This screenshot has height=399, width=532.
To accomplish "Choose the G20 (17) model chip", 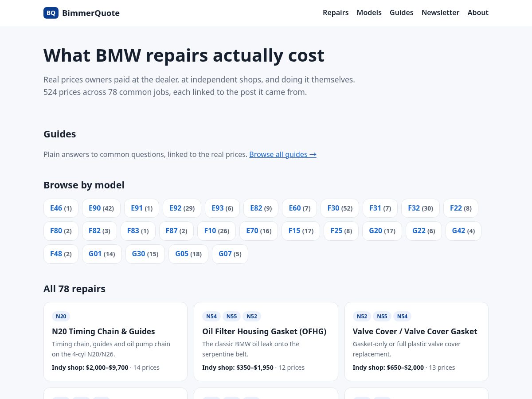I will click(x=382, y=231).
